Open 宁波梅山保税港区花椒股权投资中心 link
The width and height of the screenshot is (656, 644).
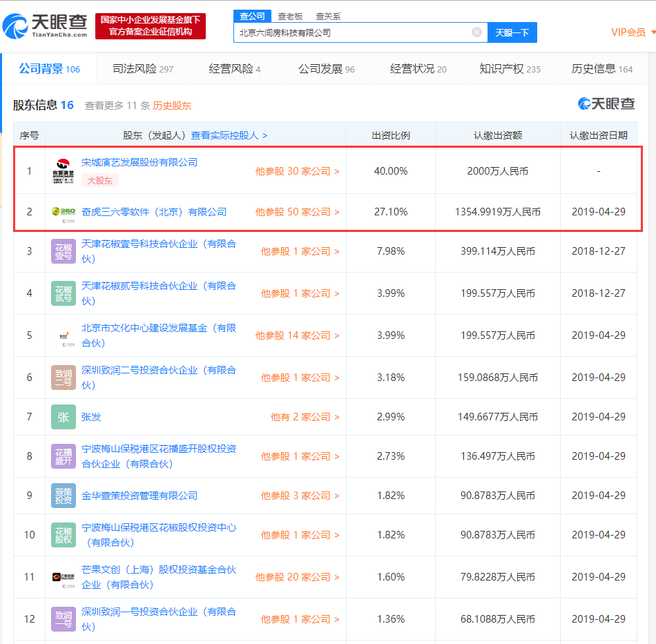click(x=159, y=535)
